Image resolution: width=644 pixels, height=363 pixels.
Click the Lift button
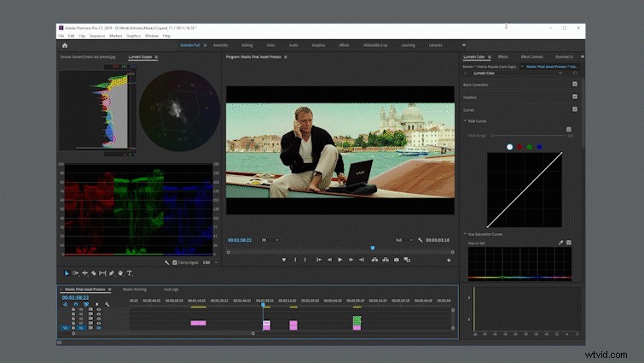(x=374, y=260)
